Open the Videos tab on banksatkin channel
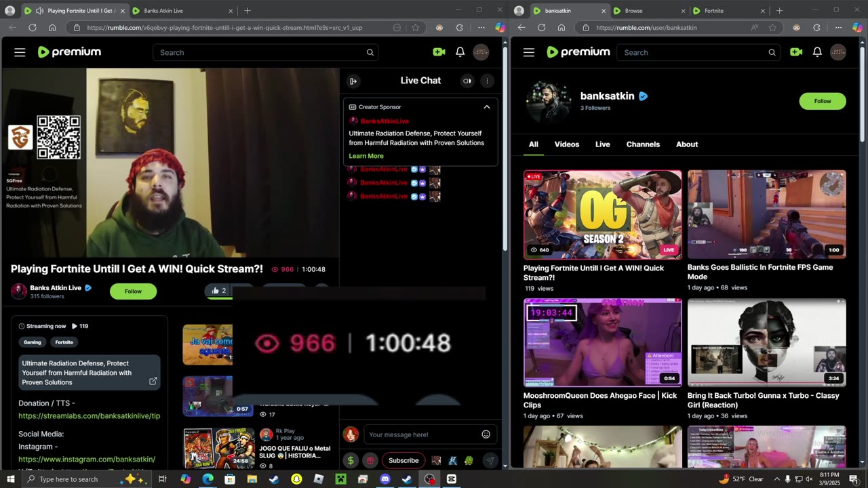 tap(567, 144)
